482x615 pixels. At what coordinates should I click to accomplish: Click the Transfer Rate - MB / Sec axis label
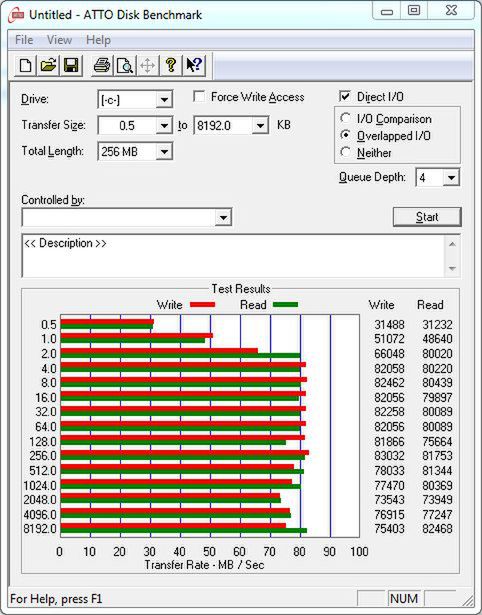pyautogui.click(x=204, y=565)
